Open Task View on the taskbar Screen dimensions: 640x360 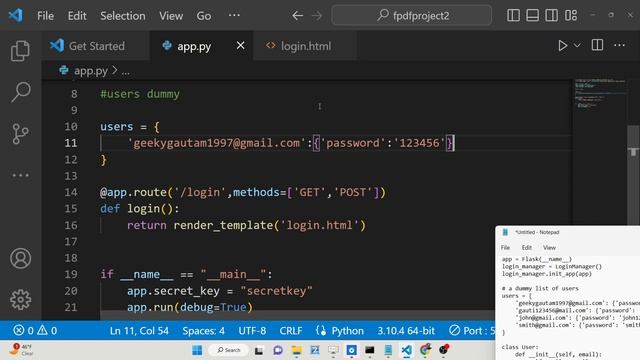(259, 350)
